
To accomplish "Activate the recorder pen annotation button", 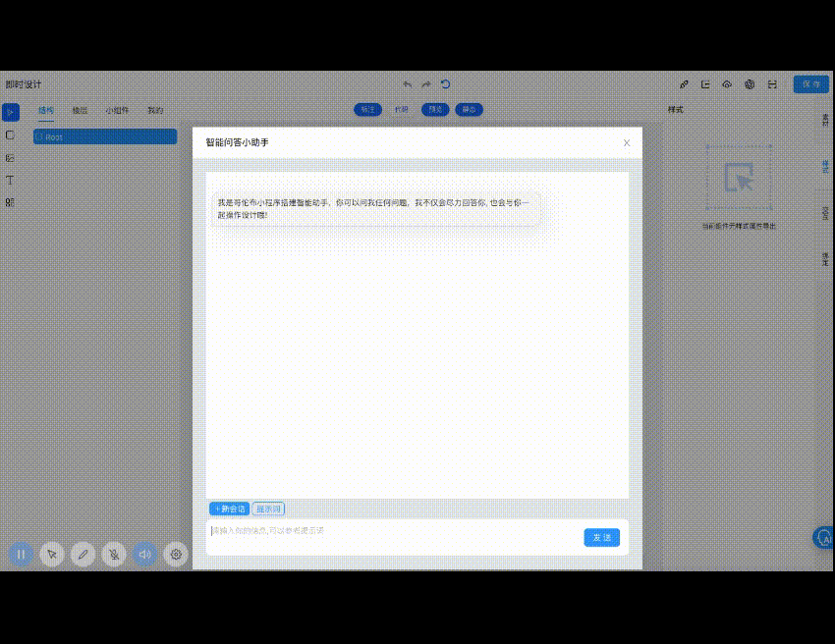I will (x=83, y=554).
